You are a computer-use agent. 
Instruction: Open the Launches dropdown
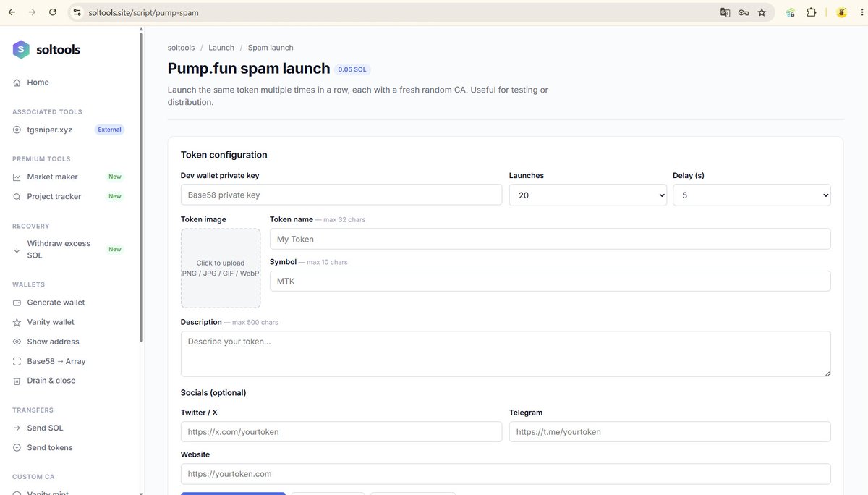(x=587, y=195)
